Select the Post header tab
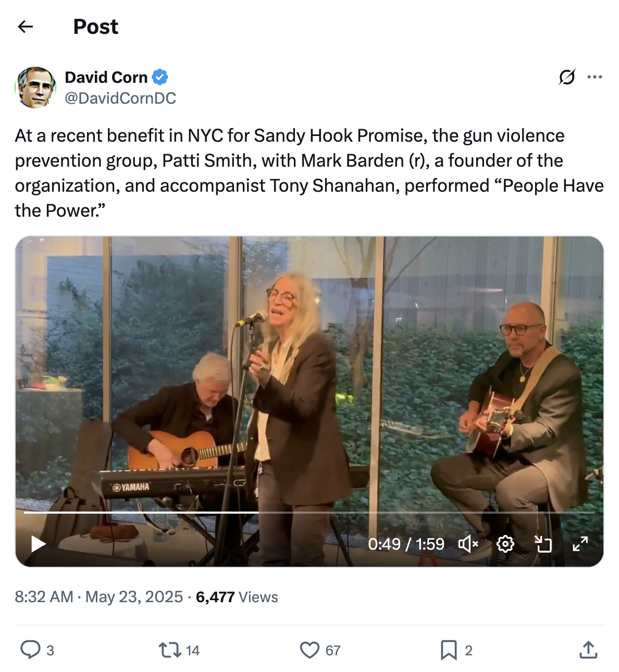Screen dimensions: 619x672 (95, 26)
